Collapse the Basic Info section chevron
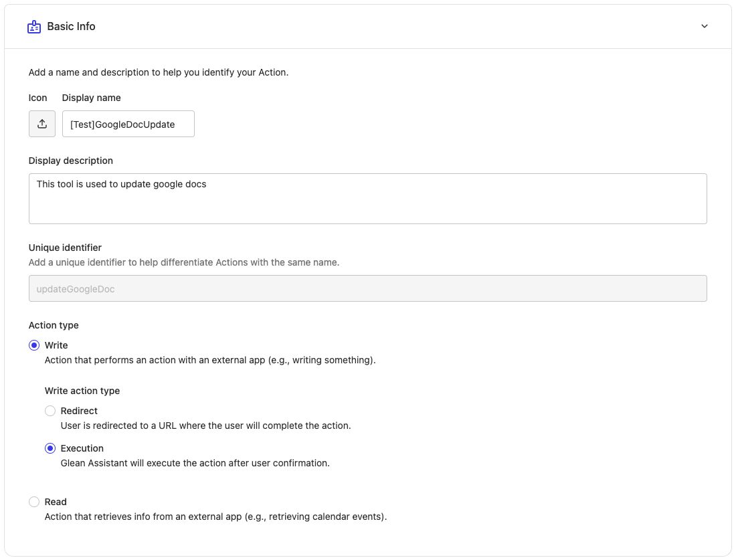This screenshot has width=736, height=560. (704, 27)
